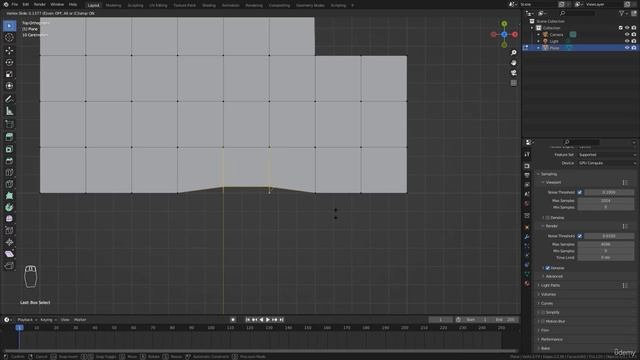
Task: Expand the Performance panel
Action: pyautogui.click(x=550, y=340)
